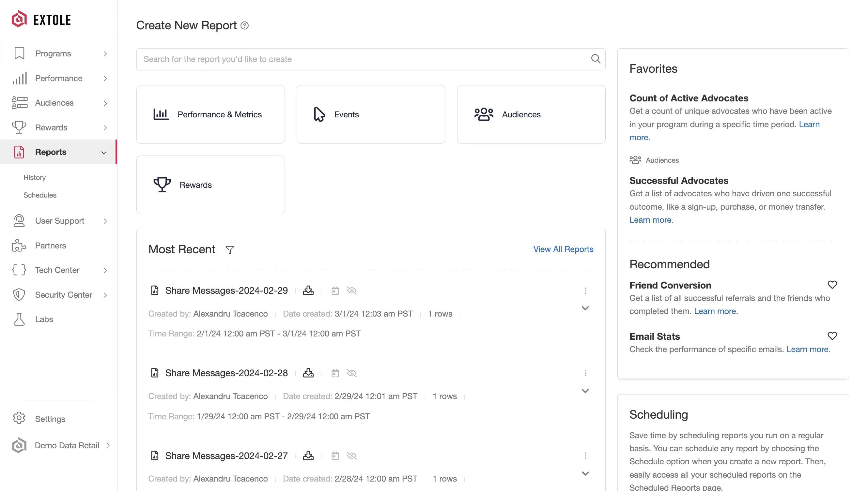
Task: Open the Schedules submenu item
Action: (40, 195)
